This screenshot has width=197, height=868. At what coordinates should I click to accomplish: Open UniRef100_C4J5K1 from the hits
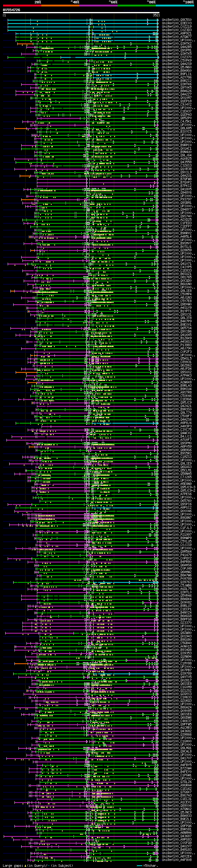(x=177, y=121)
